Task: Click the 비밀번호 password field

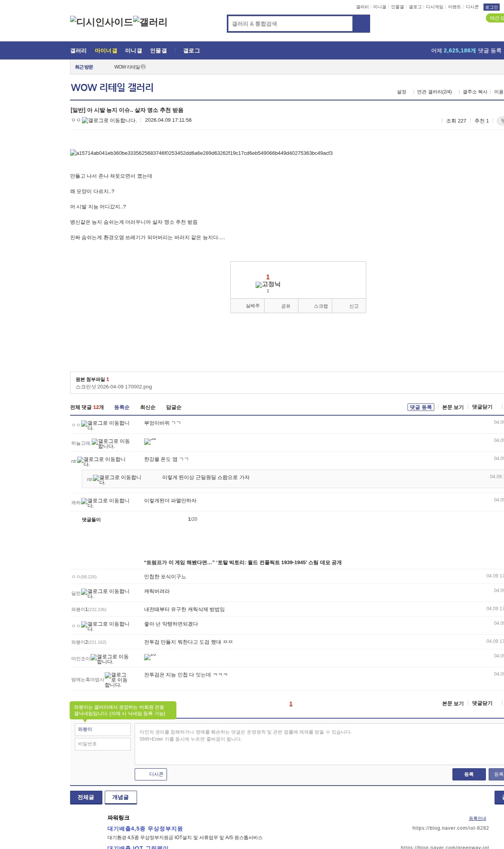Action: pos(103,744)
